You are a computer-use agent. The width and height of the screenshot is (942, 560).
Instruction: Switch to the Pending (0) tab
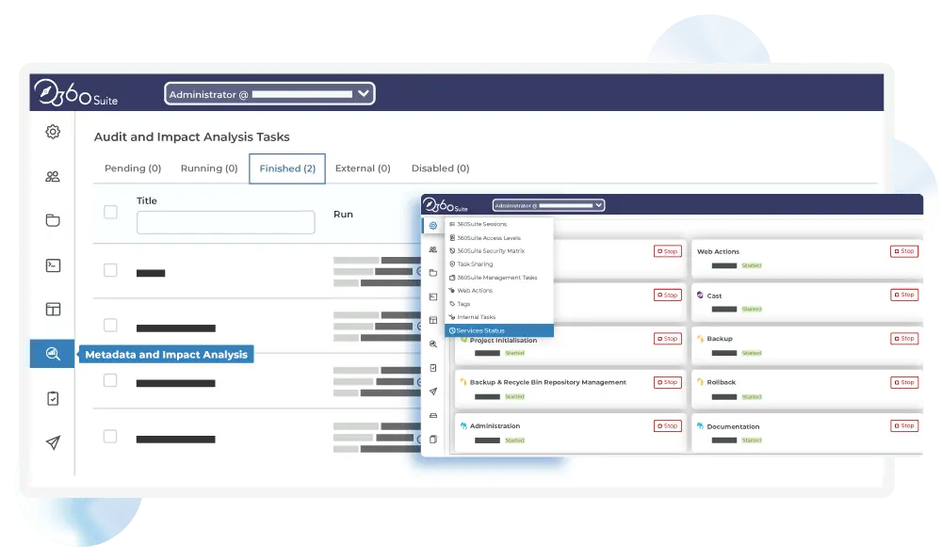[x=133, y=168]
